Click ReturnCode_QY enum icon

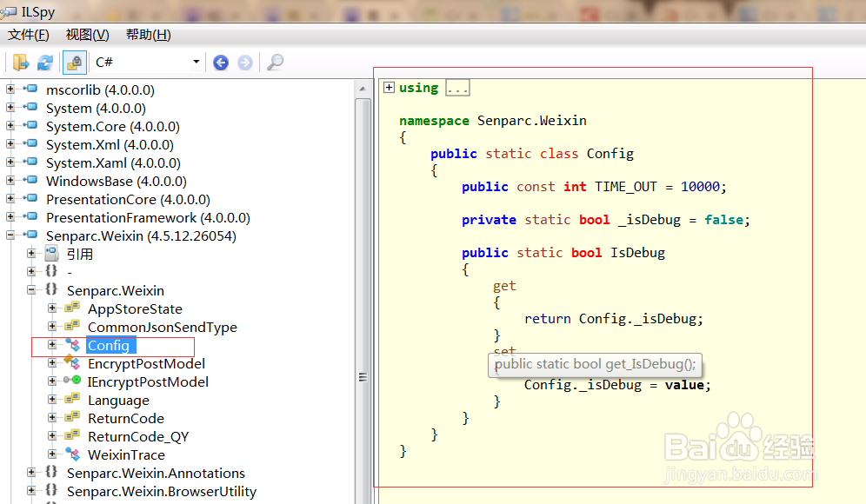click(72, 435)
